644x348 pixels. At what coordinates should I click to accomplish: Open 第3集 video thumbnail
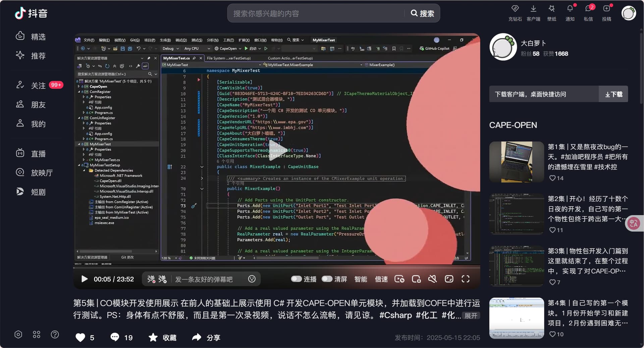click(517, 266)
